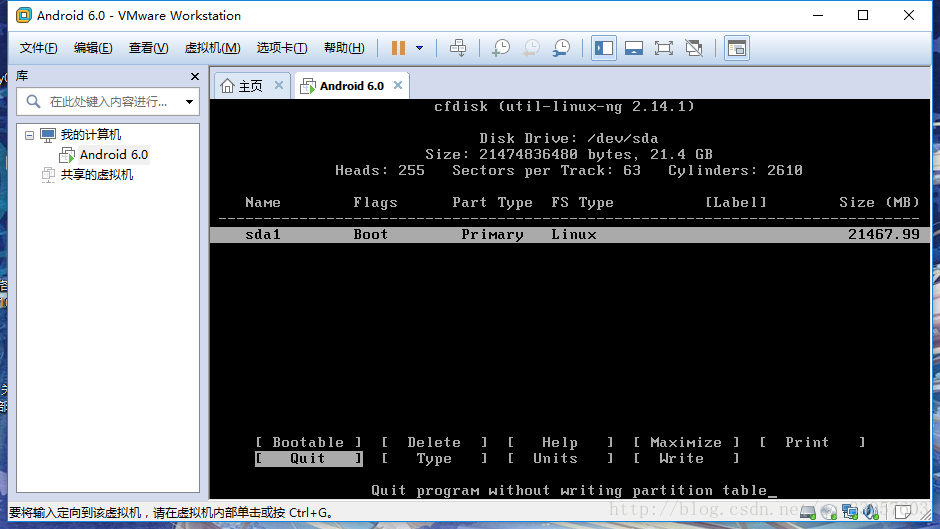
Task: Click the Unity mode toolbar icon
Action: [694, 48]
